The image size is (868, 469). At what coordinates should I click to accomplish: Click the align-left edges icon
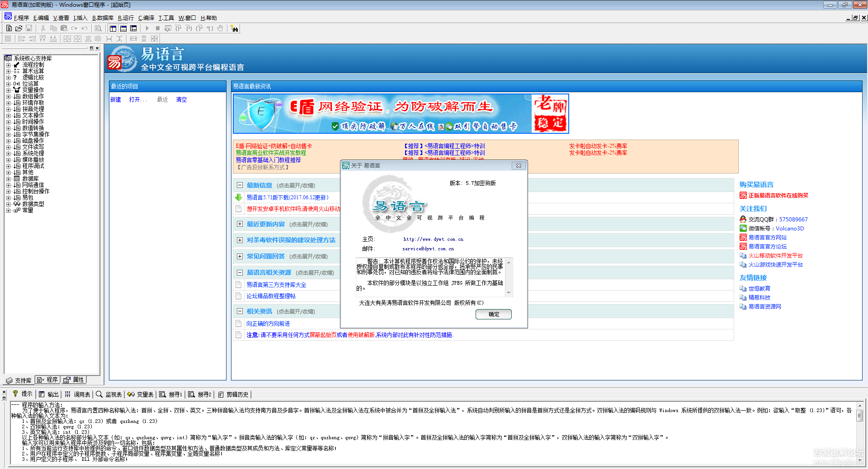[22, 39]
